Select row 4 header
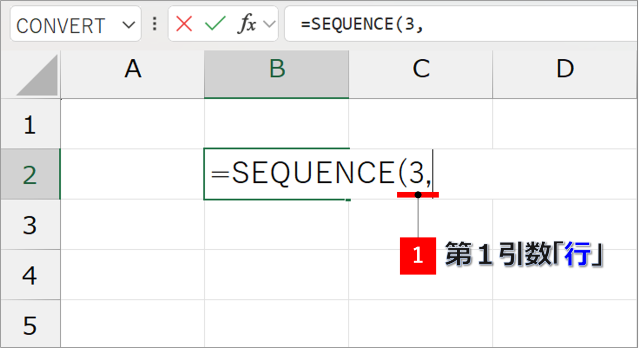 pyautogui.click(x=30, y=275)
